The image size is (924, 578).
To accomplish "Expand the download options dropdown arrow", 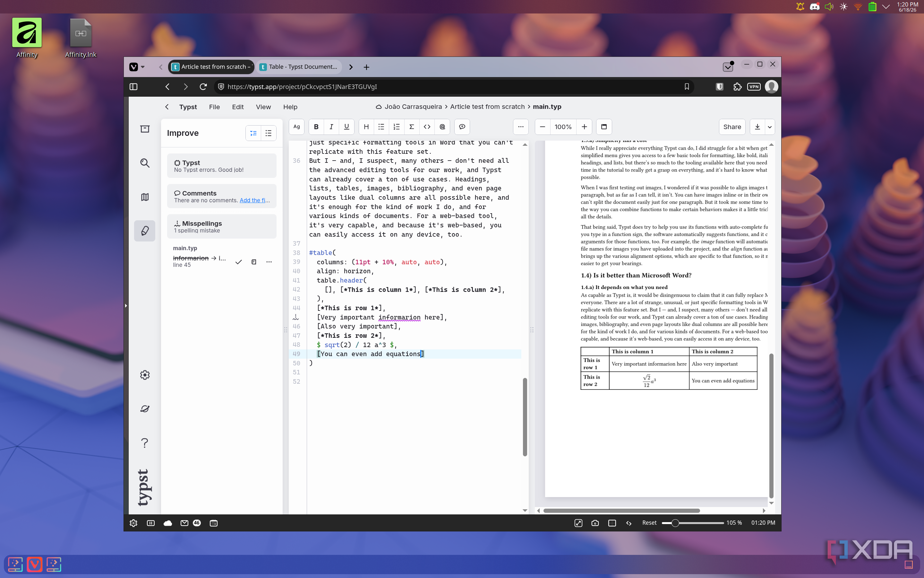I will click(x=770, y=127).
